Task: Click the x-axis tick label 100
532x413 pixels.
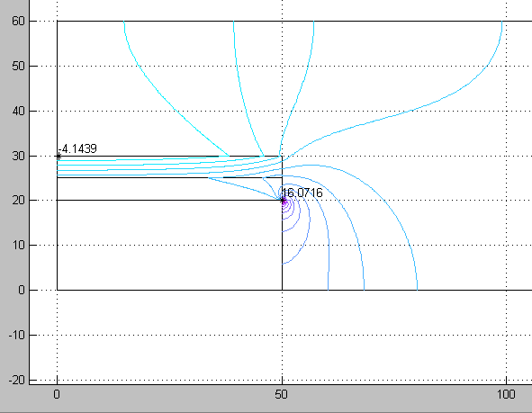Action: coord(506,394)
